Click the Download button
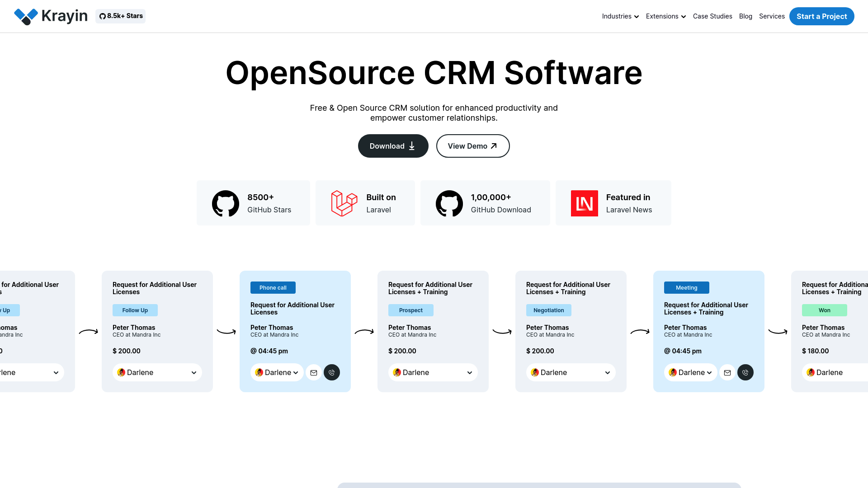This screenshot has height=488, width=868. tap(393, 146)
